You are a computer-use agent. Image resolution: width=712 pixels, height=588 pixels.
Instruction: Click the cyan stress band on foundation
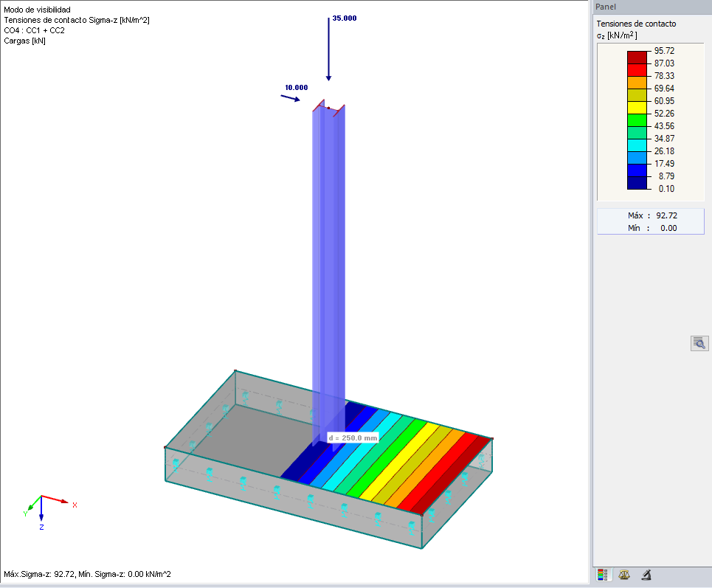[362, 449]
